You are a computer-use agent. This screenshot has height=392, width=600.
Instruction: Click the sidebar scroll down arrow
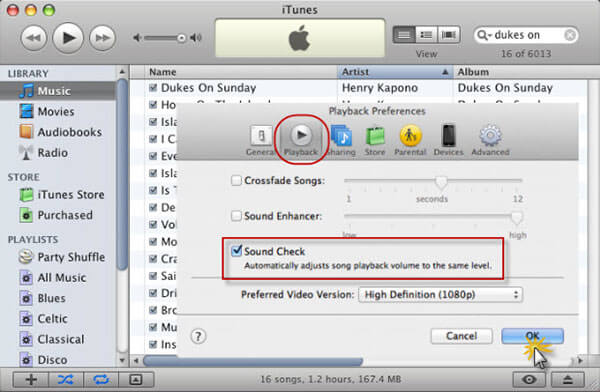pyautogui.click(x=122, y=360)
